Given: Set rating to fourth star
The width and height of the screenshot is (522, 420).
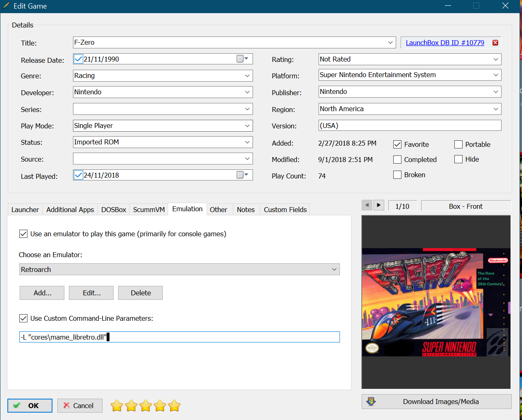Looking at the screenshot, I should coord(160,406).
